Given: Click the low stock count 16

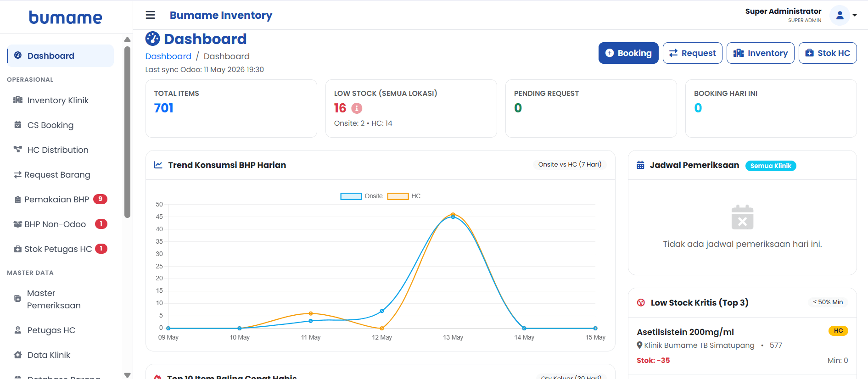Looking at the screenshot, I should pos(340,108).
